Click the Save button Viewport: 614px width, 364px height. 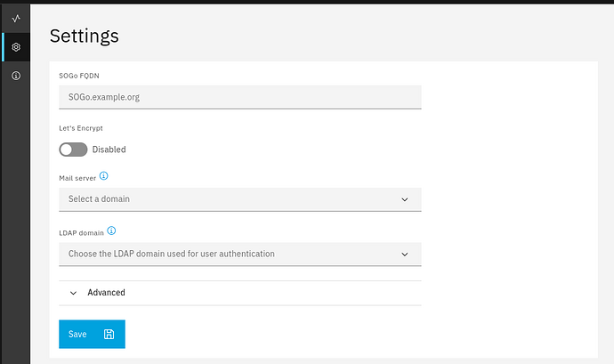point(92,334)
